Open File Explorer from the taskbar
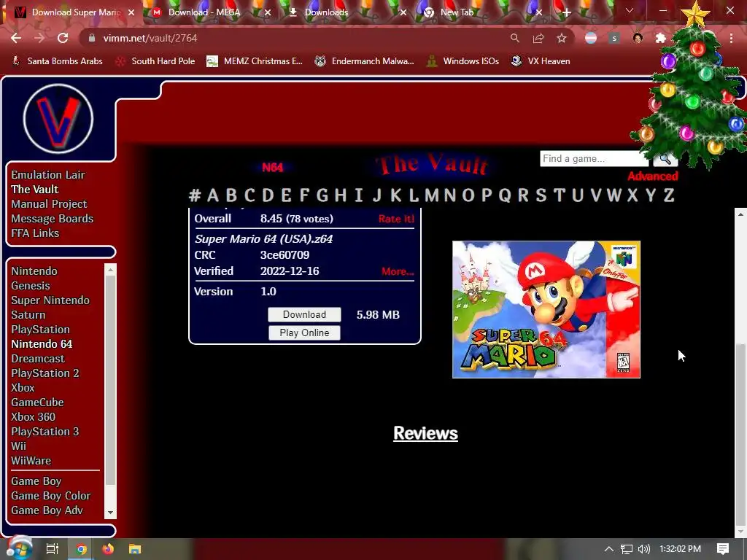Screen dimensions: 747x560 (x=135, y=549)
